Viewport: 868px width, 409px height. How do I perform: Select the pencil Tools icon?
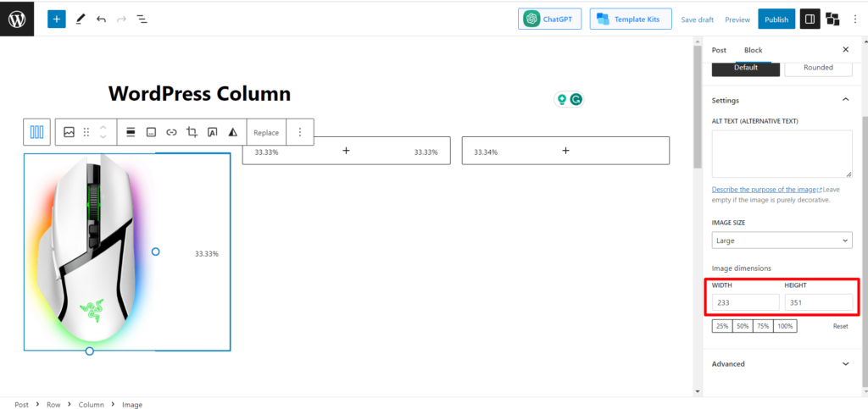pyautogui.click(x=81, y=19)
